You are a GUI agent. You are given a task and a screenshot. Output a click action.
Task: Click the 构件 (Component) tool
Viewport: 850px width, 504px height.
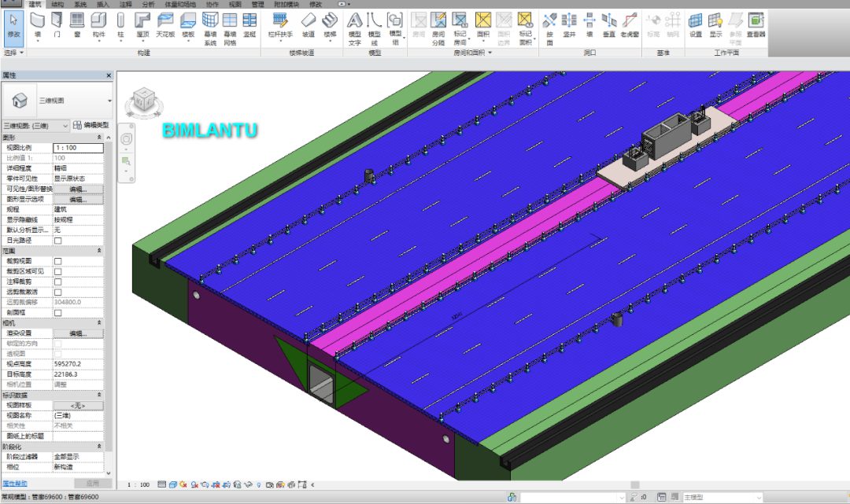coord(98,25)
